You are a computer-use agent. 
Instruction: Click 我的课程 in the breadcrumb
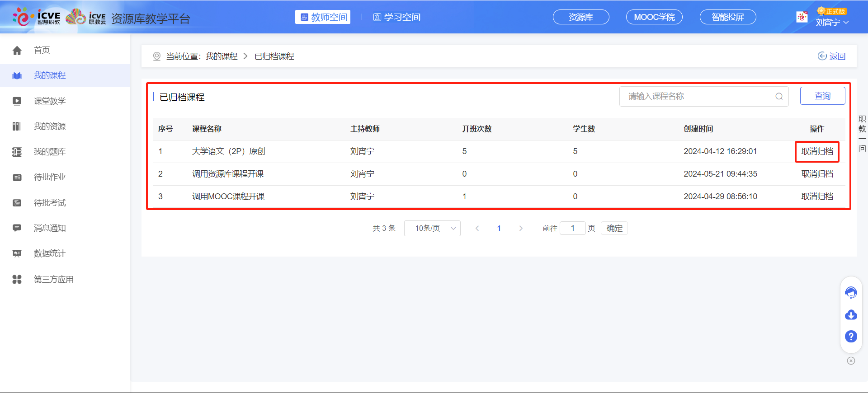(222, 56)
